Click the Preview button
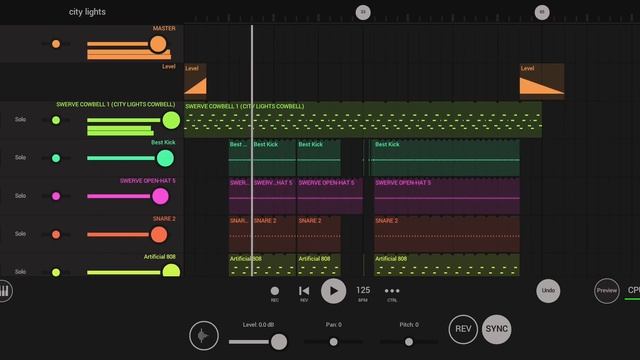Viewport: 640px width, 360px height. (x=607, y=291)
